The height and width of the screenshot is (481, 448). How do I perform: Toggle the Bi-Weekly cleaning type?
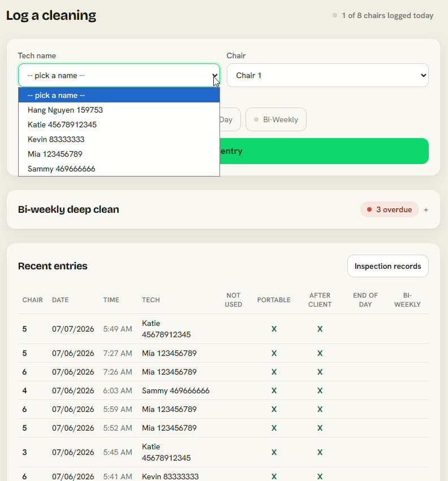coord(275,119)
